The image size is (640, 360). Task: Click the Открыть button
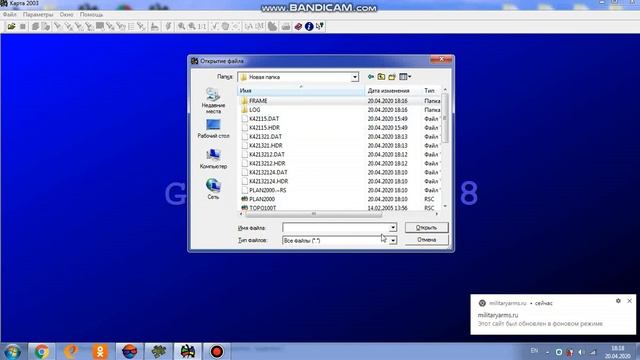[427, 227]
